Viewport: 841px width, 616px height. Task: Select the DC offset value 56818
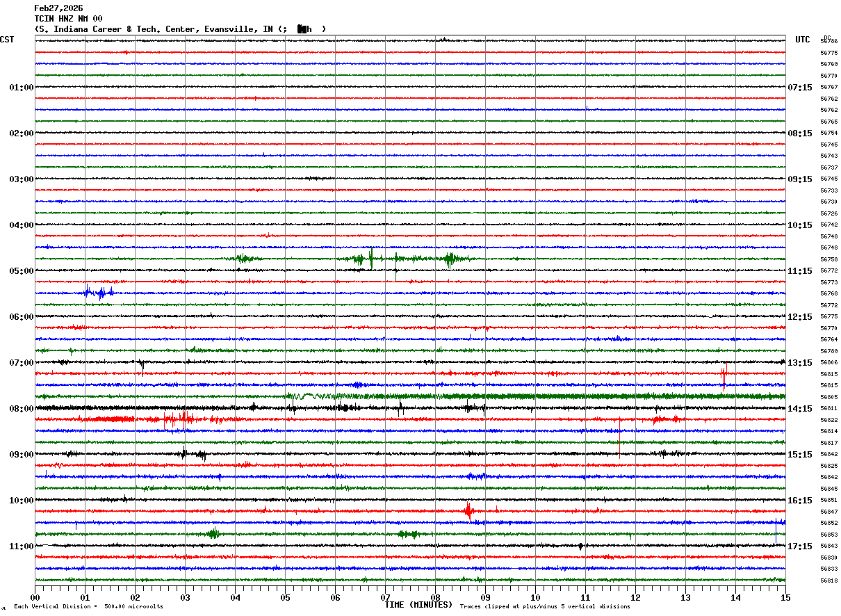pyautogui.click(x=828, y=581)
